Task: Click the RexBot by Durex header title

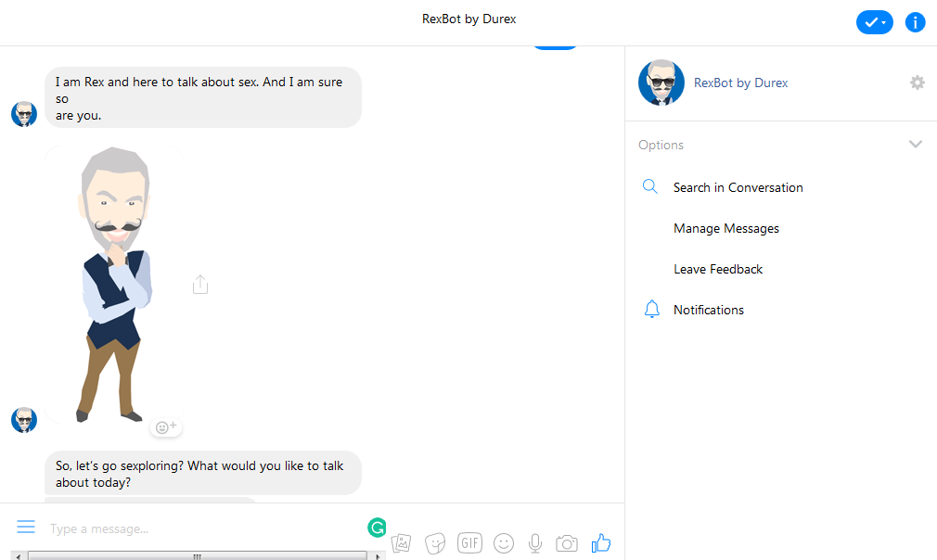Action: tap(469, 19)
